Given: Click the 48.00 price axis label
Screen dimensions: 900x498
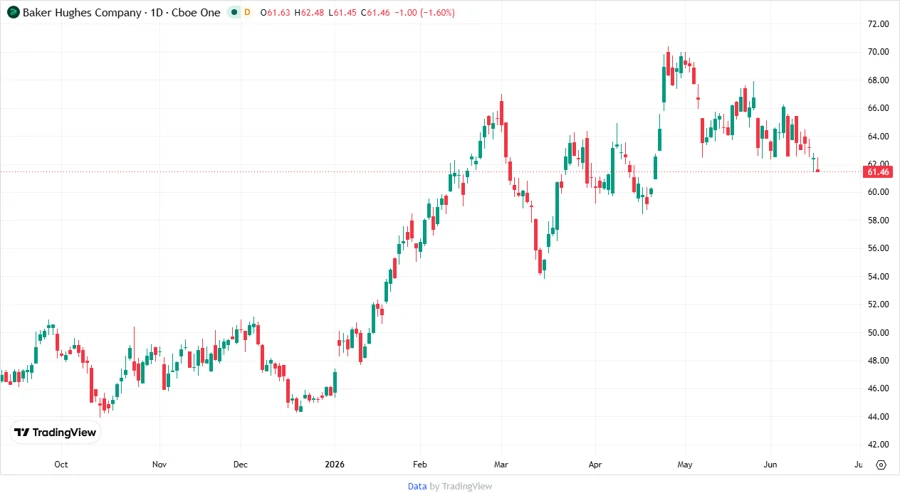Looking at the screenshot, I should [x=878, y=360].
